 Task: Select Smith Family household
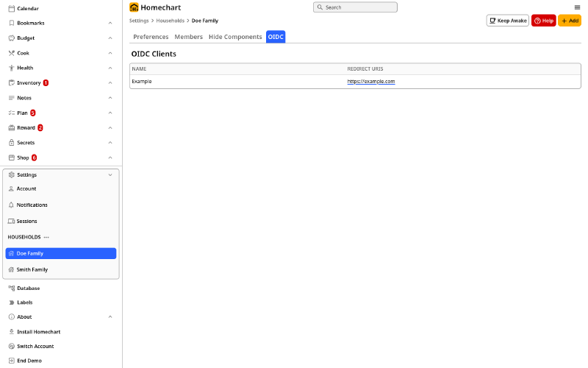pos(32,270)
